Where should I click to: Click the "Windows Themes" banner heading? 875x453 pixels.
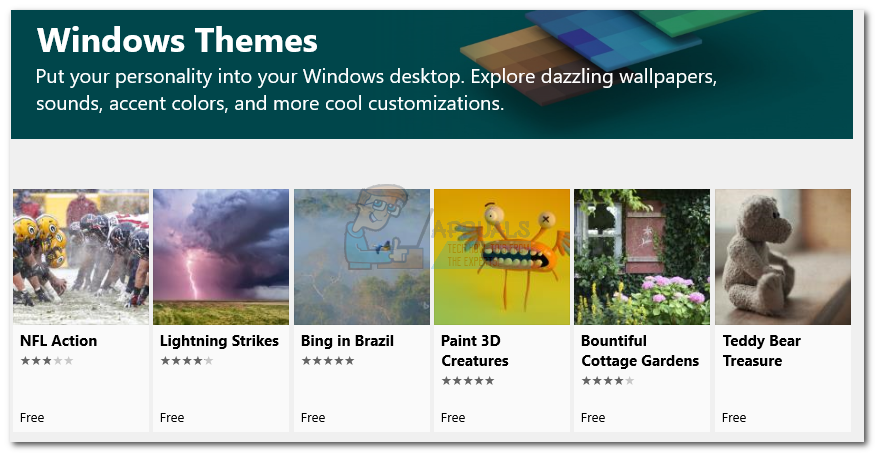(177, 41)
